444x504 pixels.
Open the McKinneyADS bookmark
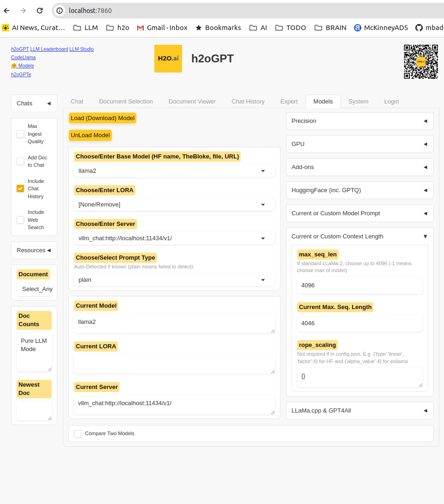tap(381, 28)
